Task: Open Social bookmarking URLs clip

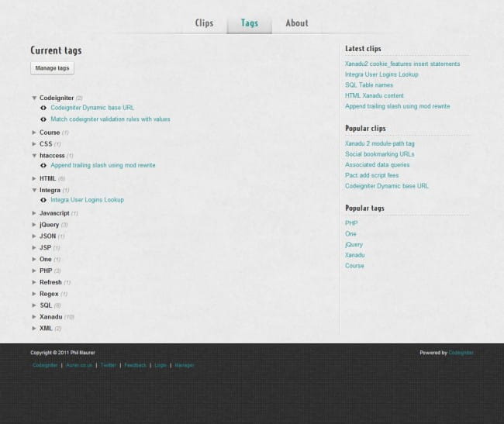Action: click(x=380, y=154)
